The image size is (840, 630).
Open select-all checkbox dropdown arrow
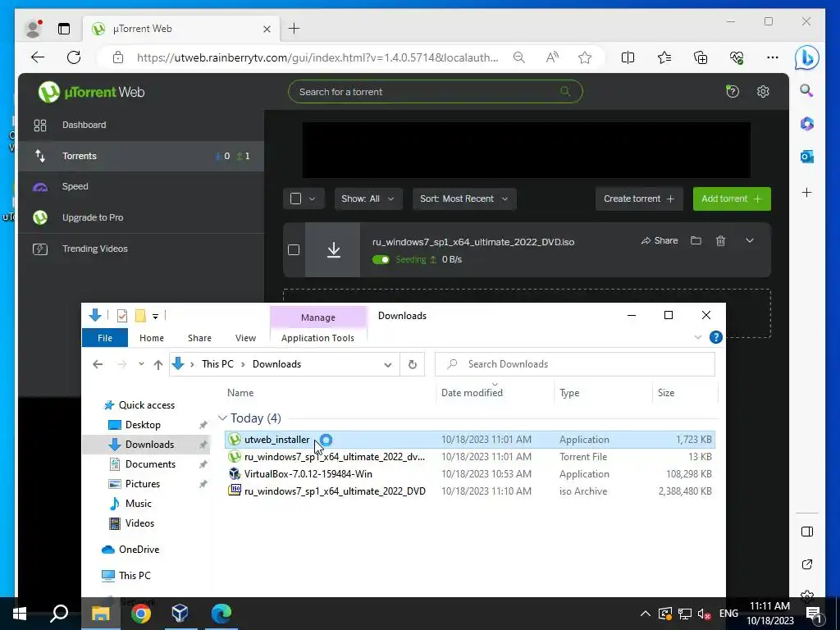[313, 199]
